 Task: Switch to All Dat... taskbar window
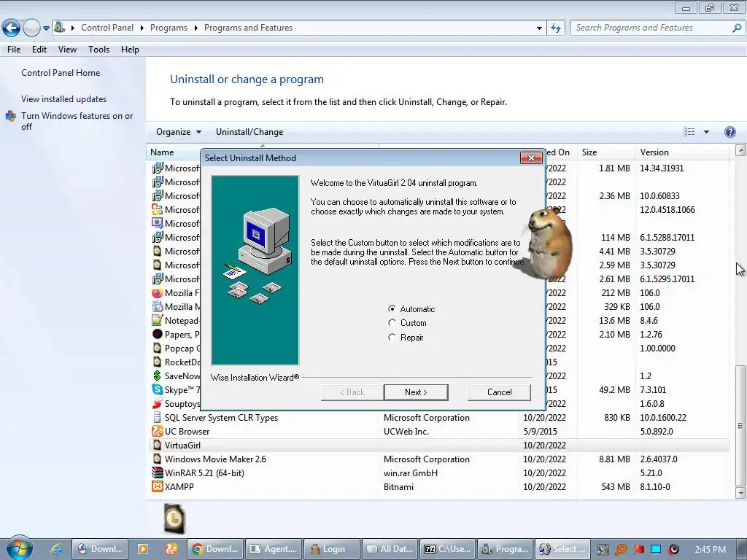(390, 549)
